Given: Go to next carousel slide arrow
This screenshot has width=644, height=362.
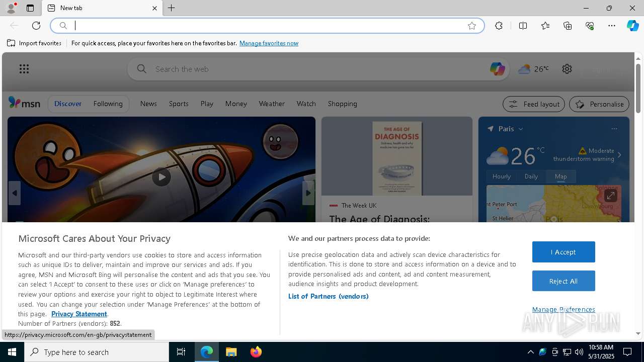Looking at the screenshot, I should pos(308,193).
